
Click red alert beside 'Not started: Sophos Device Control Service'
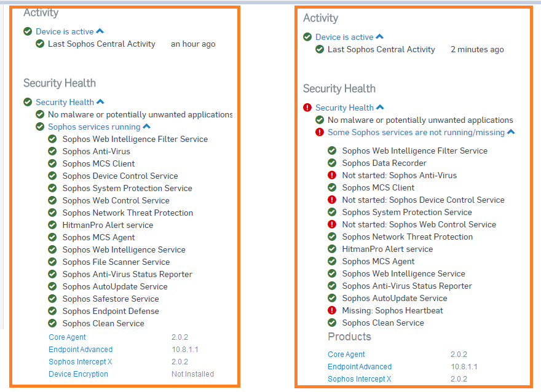tap(332, 200)
